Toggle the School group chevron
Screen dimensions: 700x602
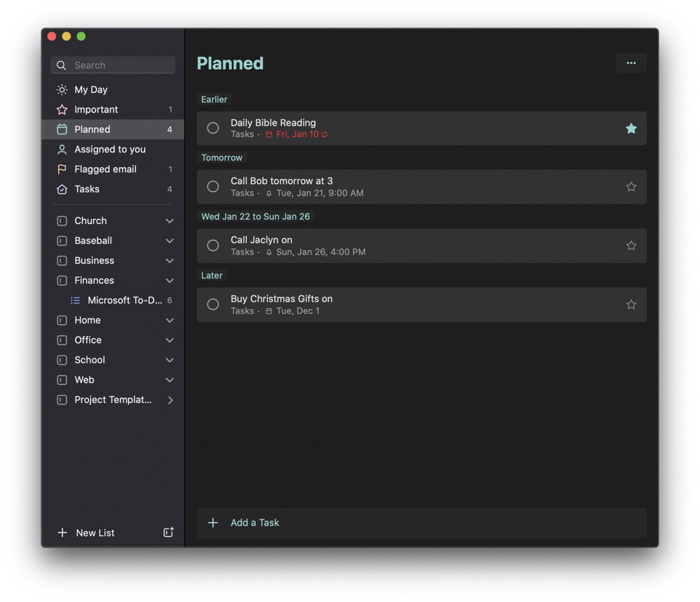tap(169, 360)
